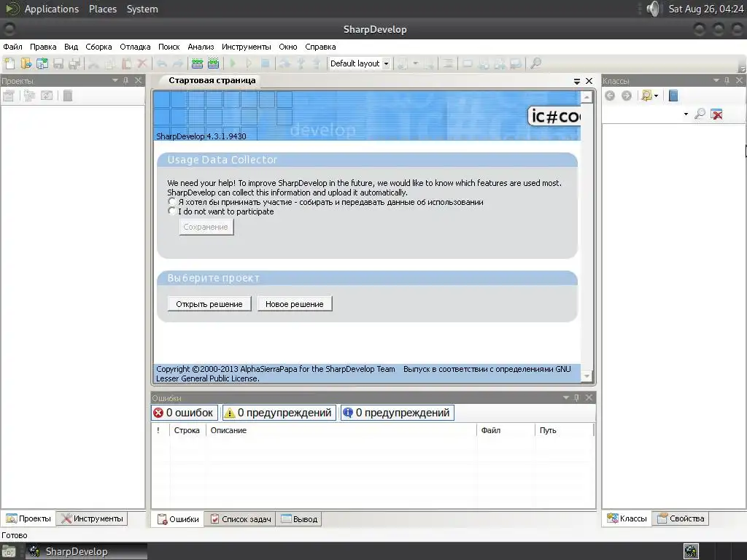Image resolution: width=747 pixels, height=560 pixels.
Task: Open the document list arrow of Стартовая страница
Action: click(x=577, y=82)
